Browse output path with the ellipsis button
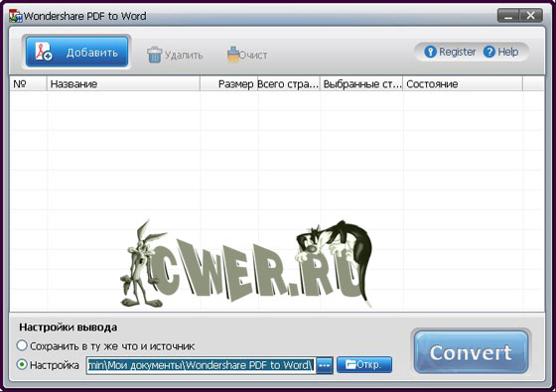 [x=325, y=365]
